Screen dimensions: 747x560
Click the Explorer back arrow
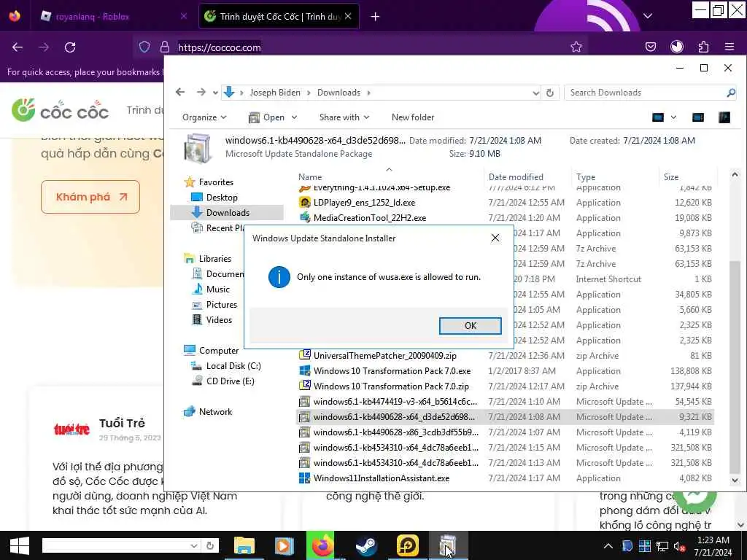tap(180, 92)
